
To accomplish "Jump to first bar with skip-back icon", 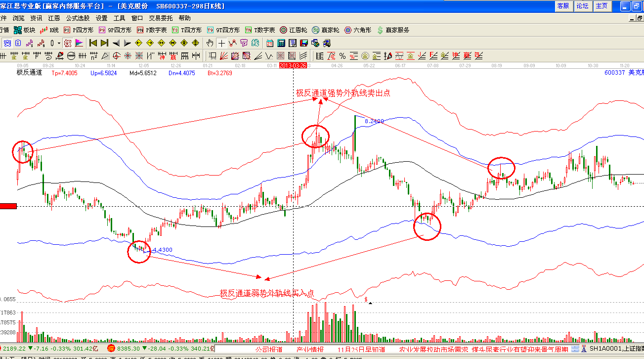I will point(93,43).
